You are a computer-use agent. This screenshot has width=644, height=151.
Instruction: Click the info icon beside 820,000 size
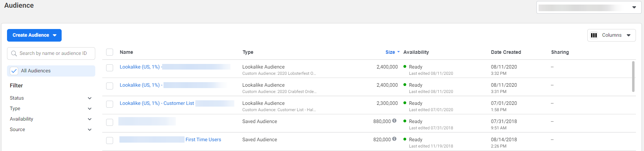[x=394, y=139]
